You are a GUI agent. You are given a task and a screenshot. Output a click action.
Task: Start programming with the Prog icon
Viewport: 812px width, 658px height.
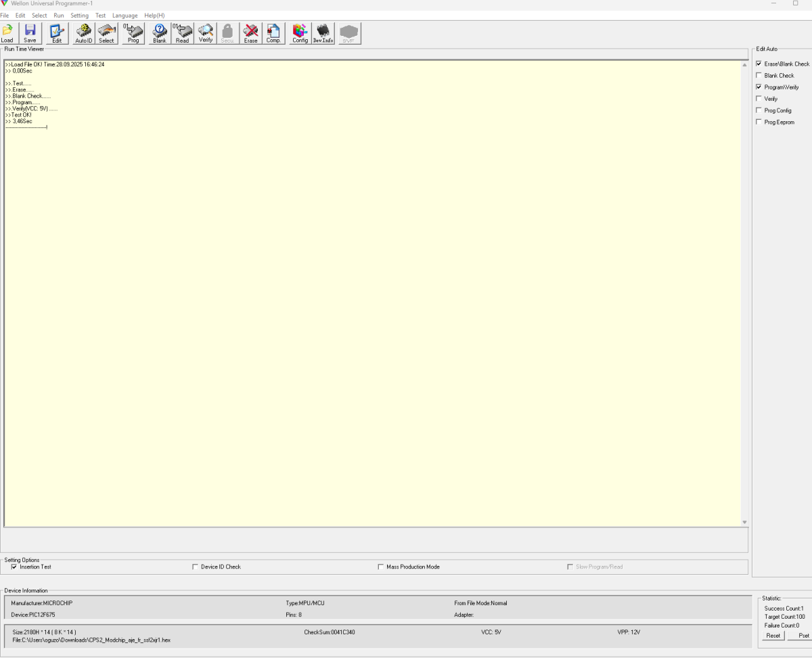(x=133, y=33)
